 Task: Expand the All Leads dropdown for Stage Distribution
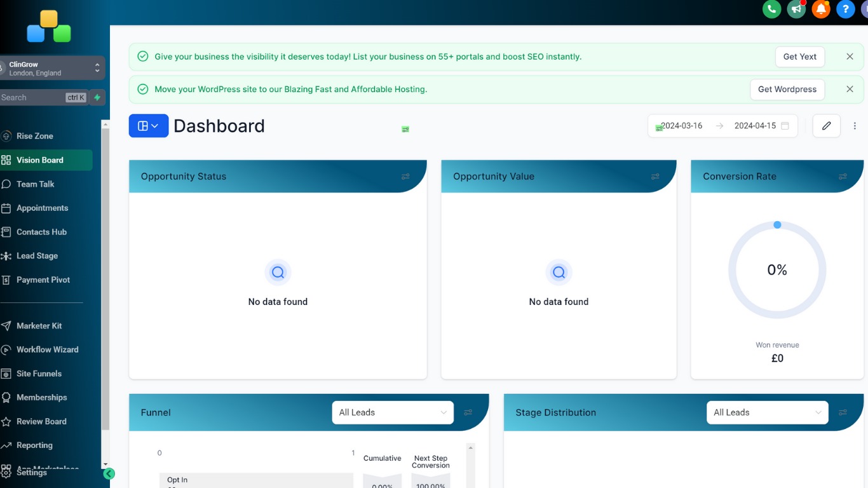[767, 412]
